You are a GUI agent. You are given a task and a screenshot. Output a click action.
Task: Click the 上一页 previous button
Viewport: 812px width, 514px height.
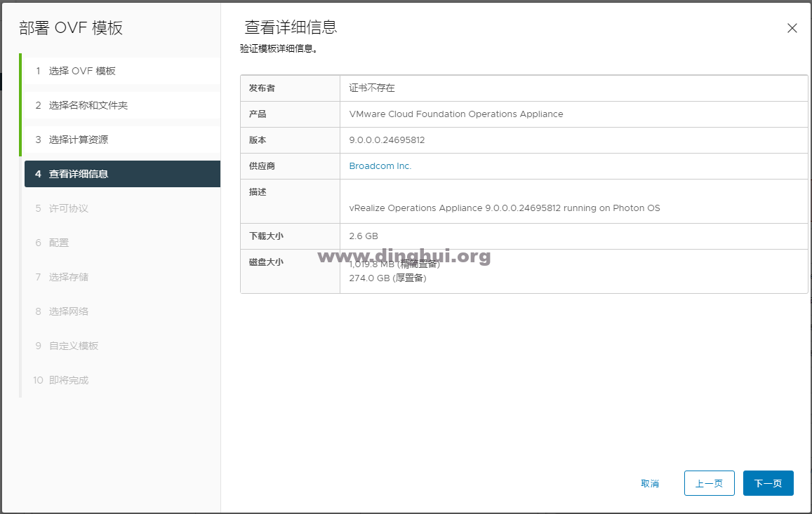[709, 483]
